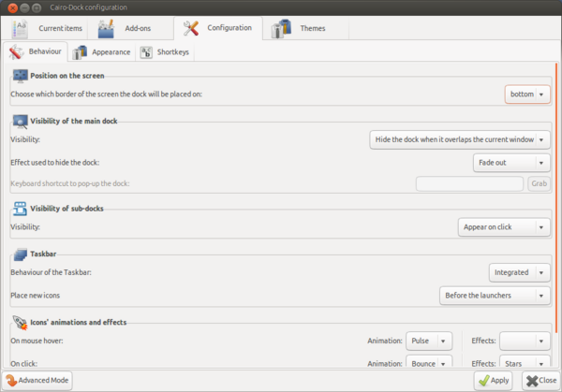
Task: Select the Configuration tab
Action: pyautogui.click(x=218, y=28)
